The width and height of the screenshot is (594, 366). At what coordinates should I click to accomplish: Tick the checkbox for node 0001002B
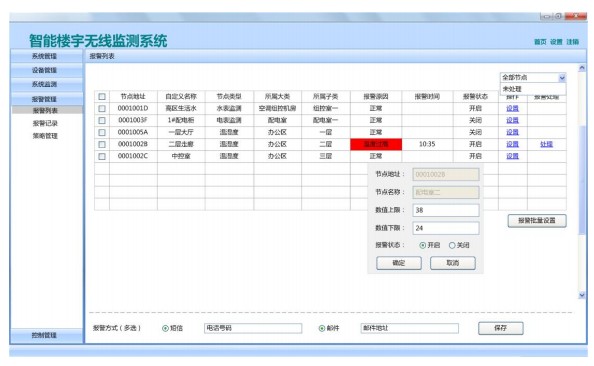pos(102,144)
